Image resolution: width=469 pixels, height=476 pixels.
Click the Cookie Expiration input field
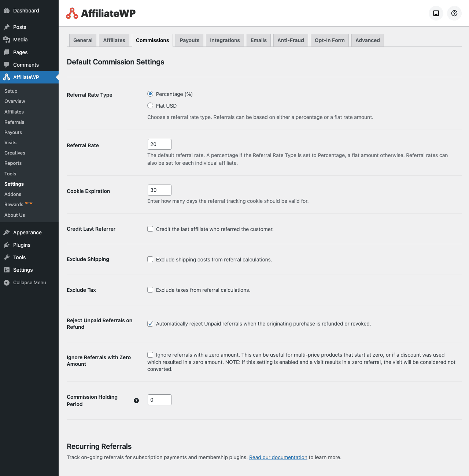(159, 190)
